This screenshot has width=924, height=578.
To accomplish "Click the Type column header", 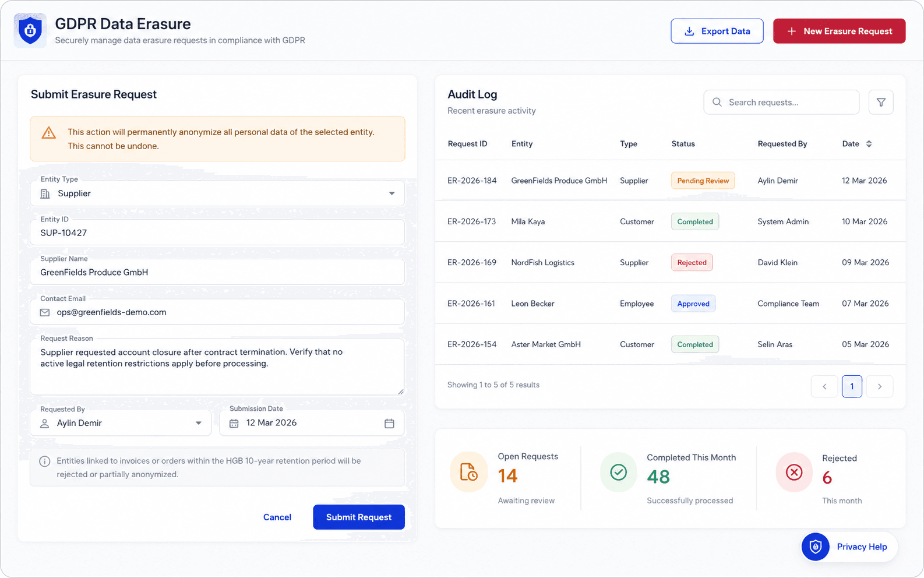I will [x=629, y=144].
